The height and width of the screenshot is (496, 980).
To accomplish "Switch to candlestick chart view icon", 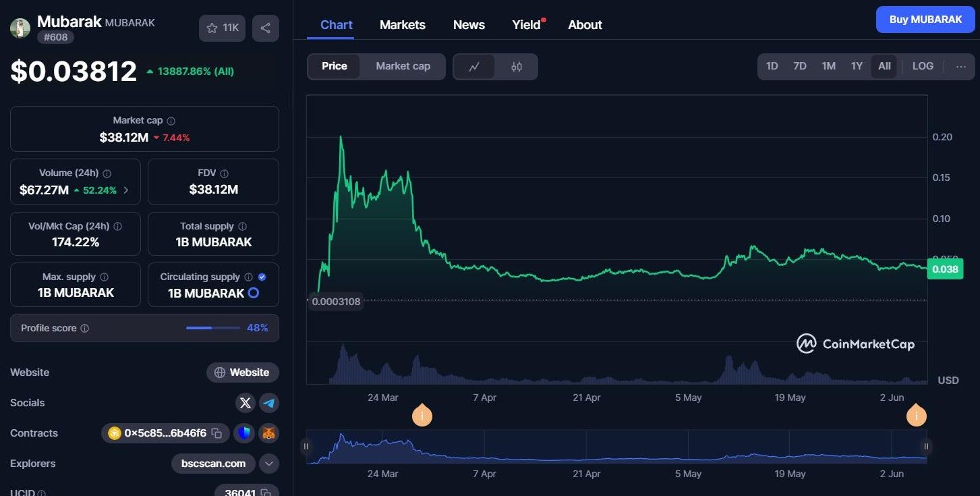I will 517,67.
